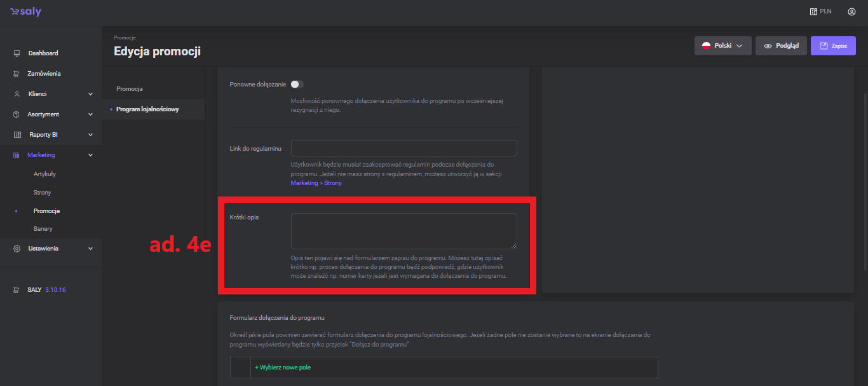Click the Dashboard monitor icon
Image resolution: width=868 pixels, height=386 pixels.
pyautogui.click(x=17, y=53)
